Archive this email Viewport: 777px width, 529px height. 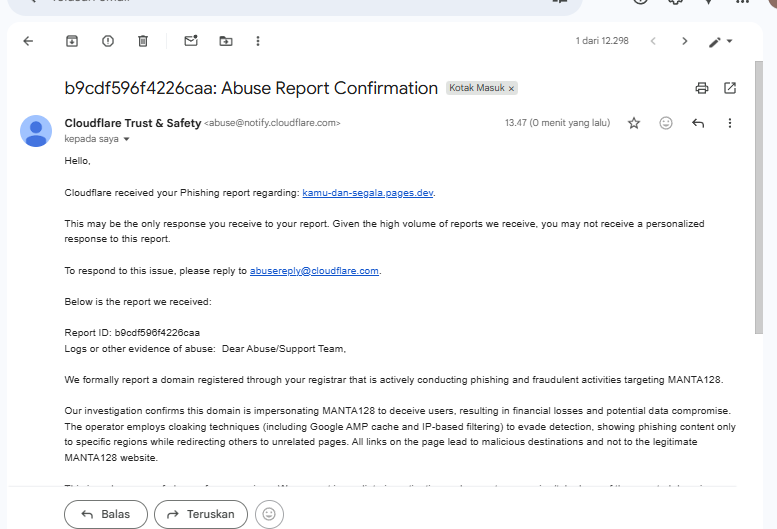pyautogui.click(x=72, y=41)
